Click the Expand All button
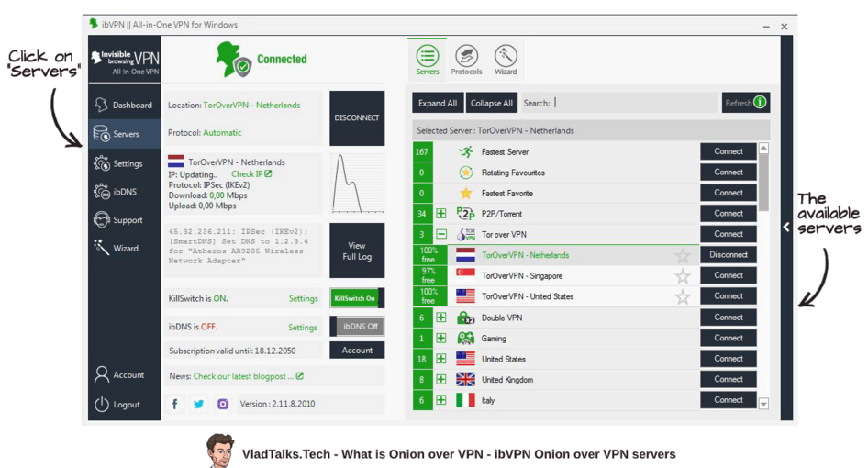This screenshot has width=868, height=468. [x=438, y=103]
